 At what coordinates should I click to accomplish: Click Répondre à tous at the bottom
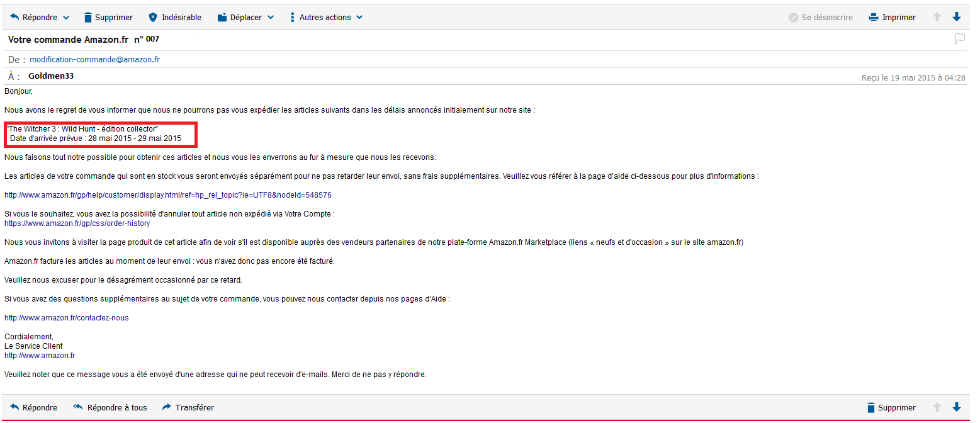(x=110, y=408)
